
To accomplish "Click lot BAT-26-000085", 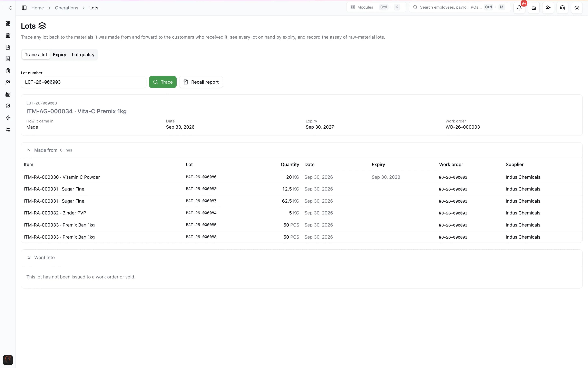I will tap(201, 225).
